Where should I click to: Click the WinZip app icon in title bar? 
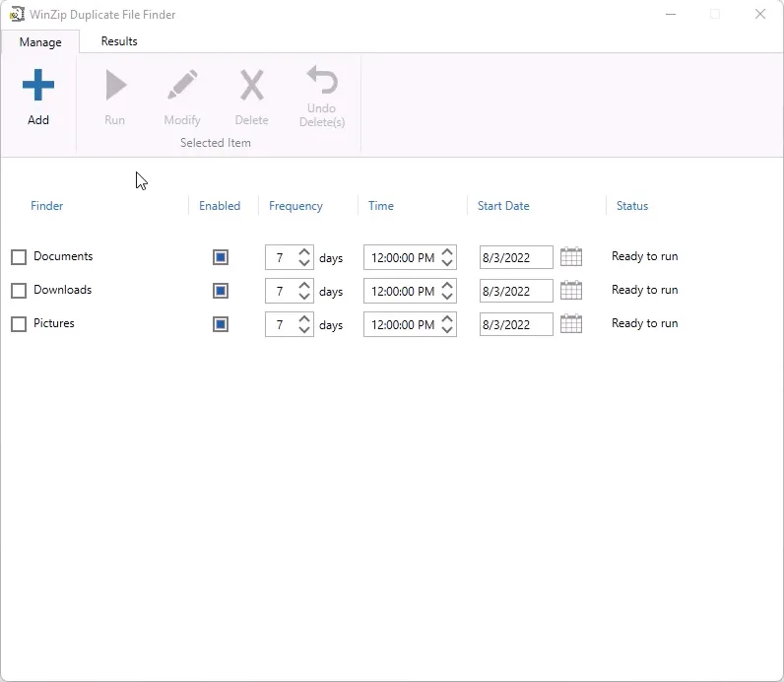click(17, 14)
